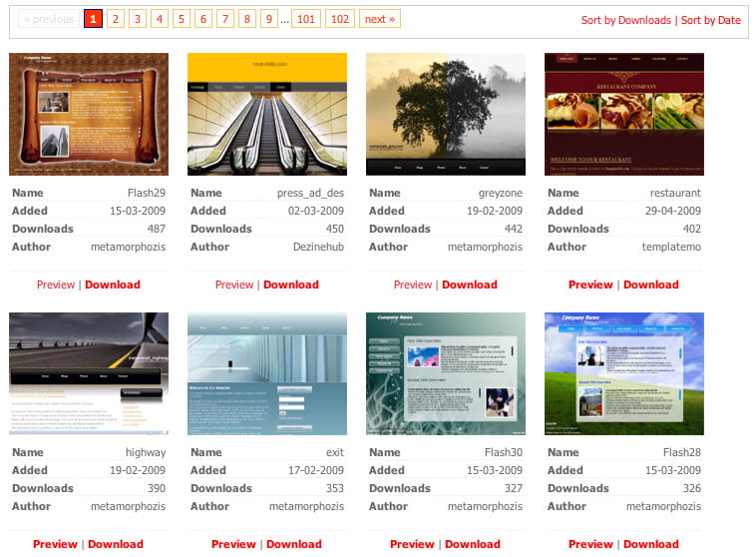
Task: Sort templates by Date
Action: click(x=711, y=20)
